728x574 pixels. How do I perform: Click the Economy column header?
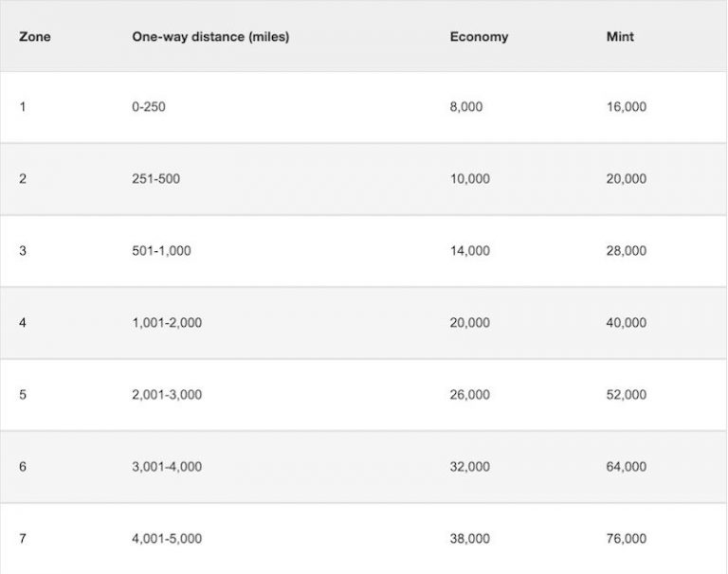click(479, 37)
